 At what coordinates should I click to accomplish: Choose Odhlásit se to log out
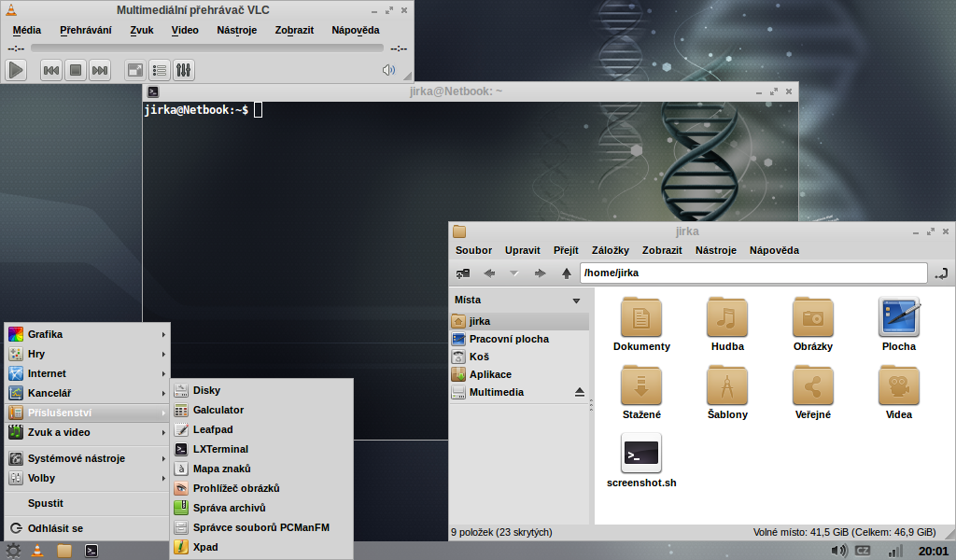click(x=87, y=528)
